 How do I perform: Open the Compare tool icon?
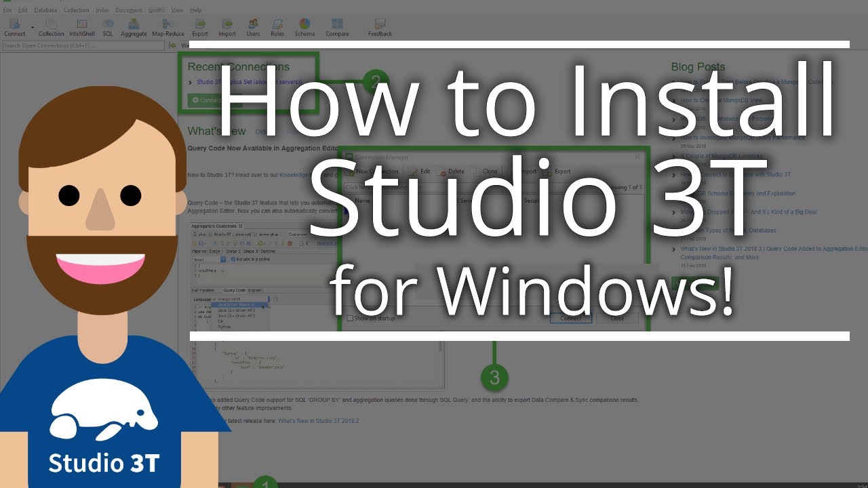337,27
